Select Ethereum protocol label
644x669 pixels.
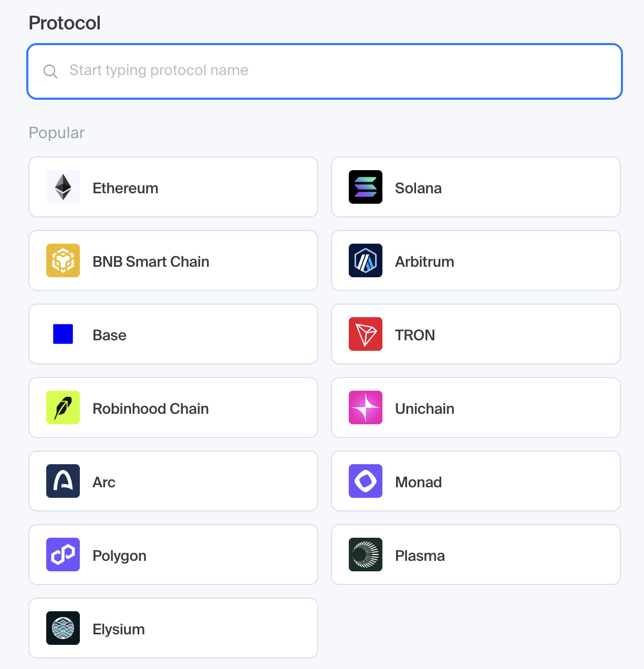126,188
